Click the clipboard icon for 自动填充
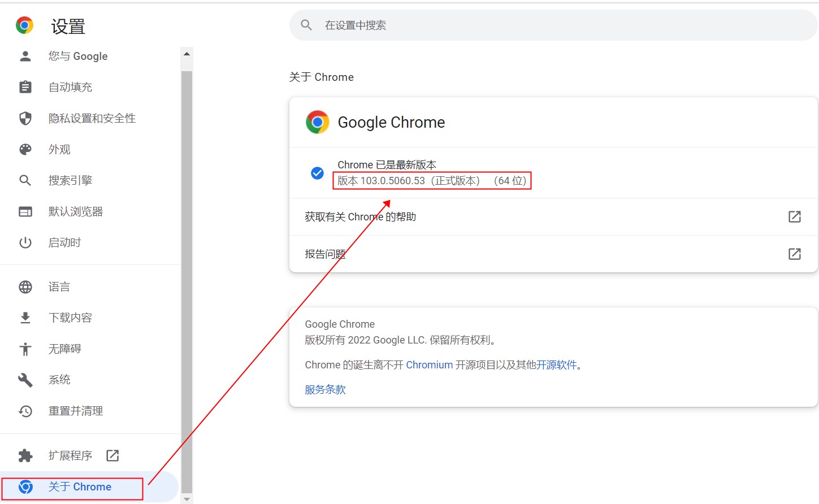This screenshot has width=819, height=504. click(x=25, y=87)
